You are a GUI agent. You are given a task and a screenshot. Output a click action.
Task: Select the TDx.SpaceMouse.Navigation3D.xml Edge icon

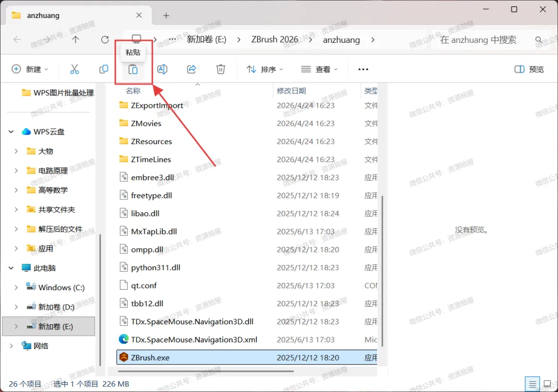(x=123, y=339)
